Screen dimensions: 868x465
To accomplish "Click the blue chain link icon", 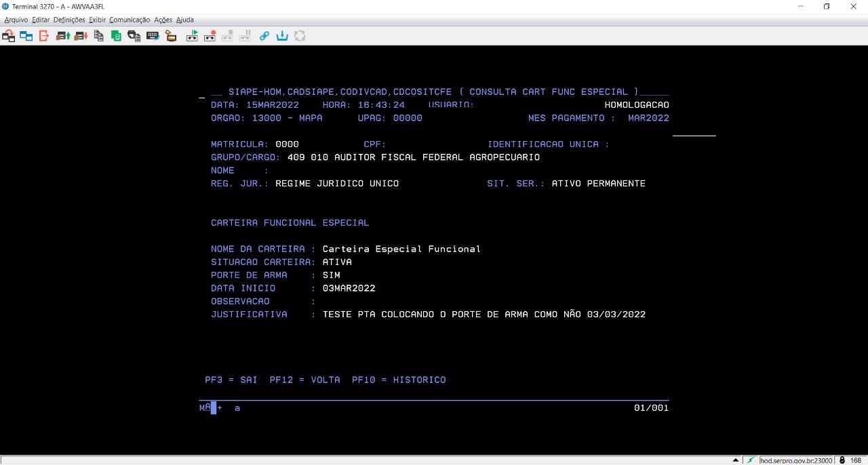I will tap(264, 36).
